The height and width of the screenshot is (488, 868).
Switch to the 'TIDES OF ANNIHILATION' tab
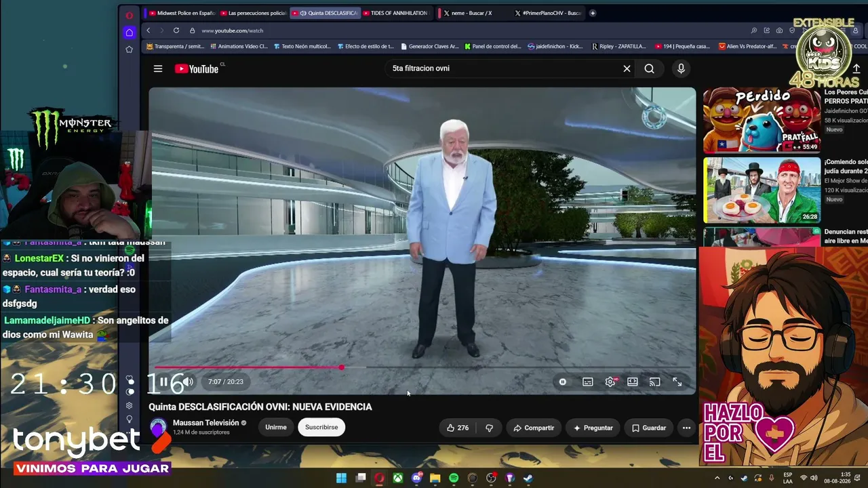coord(397,13)
